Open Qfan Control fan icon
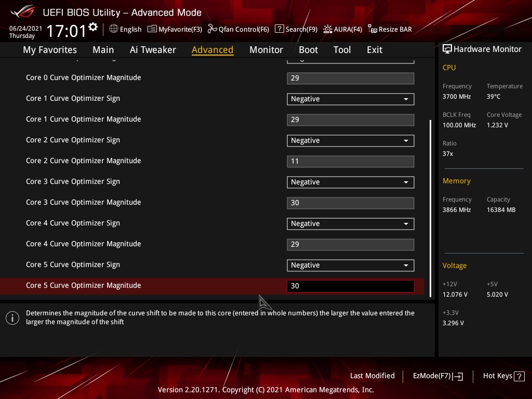The image size is (532, 399). (x=212, y=29)
